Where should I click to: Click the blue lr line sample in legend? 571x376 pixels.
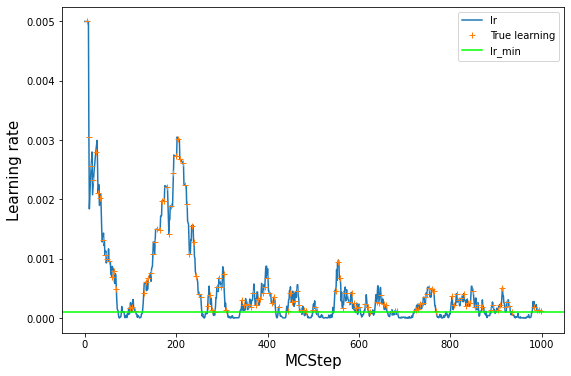(472, 20)
